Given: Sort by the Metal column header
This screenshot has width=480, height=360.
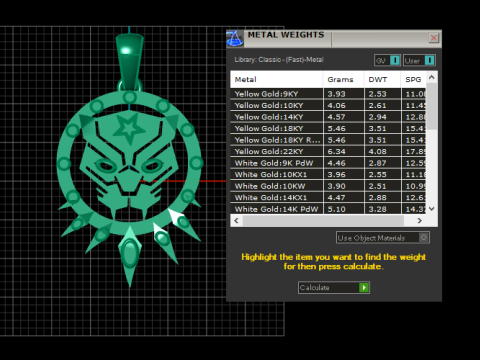Looking at the screenshot, I should [x=276, y=80].
